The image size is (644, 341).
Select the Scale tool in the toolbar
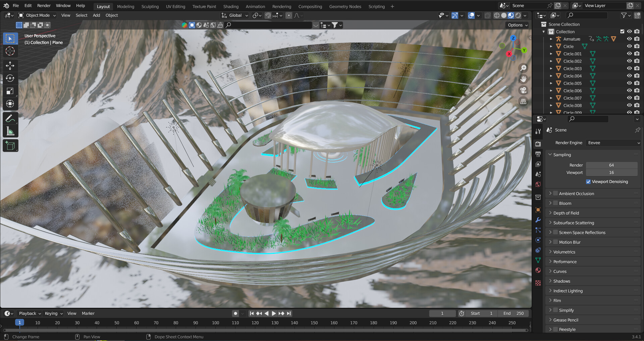[x=10, y=91]
